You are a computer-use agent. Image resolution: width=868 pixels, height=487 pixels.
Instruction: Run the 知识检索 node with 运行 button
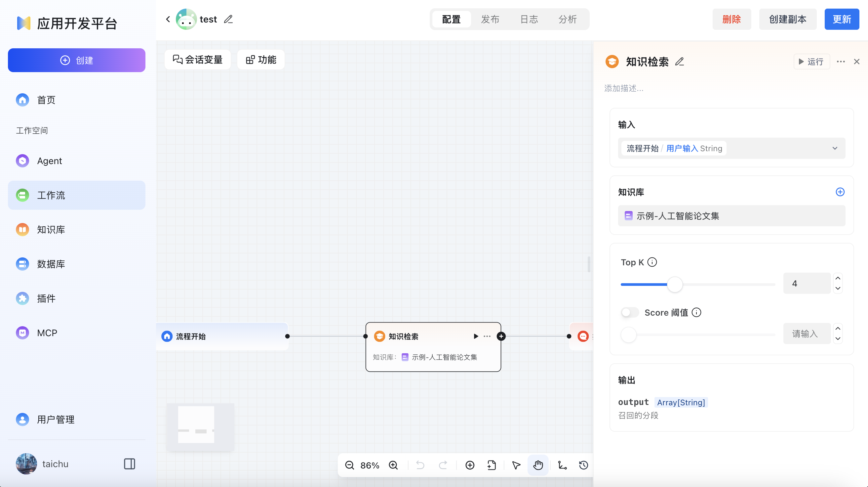point(811,62)
